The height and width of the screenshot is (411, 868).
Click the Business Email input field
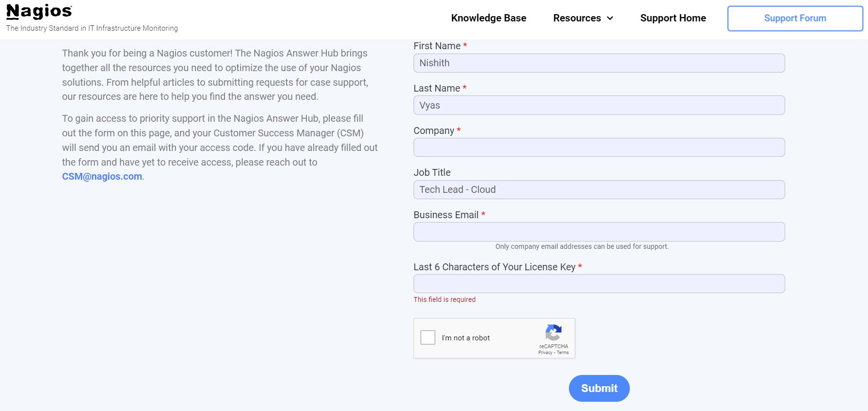[x=599, y=232]
